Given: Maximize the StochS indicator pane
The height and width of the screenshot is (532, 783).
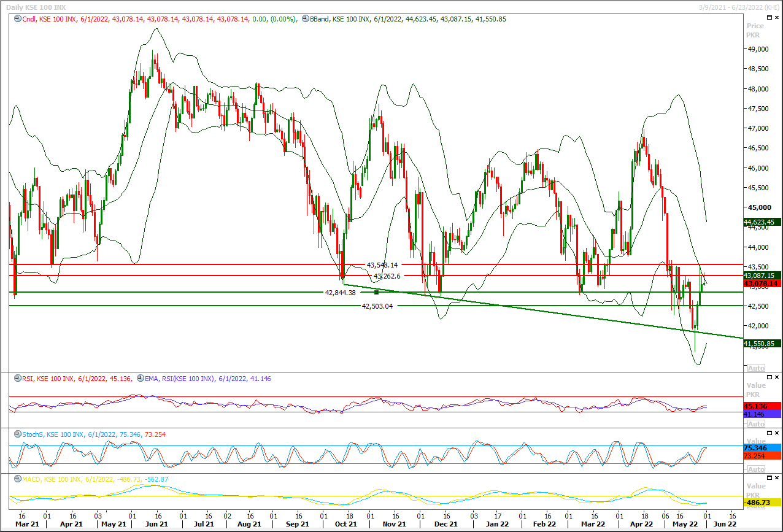Looking at the screenshot, I should (x=769, y=433).
